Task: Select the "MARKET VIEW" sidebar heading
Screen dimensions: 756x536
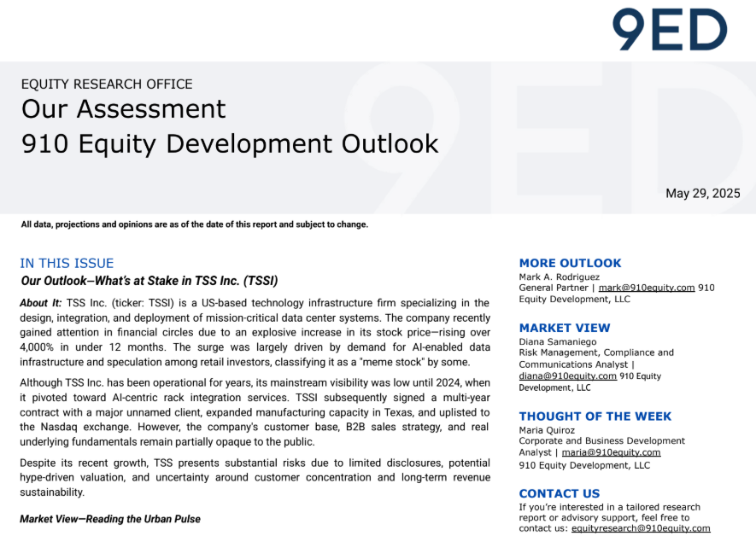Action: pyautogui.click(x=565, y=328)
